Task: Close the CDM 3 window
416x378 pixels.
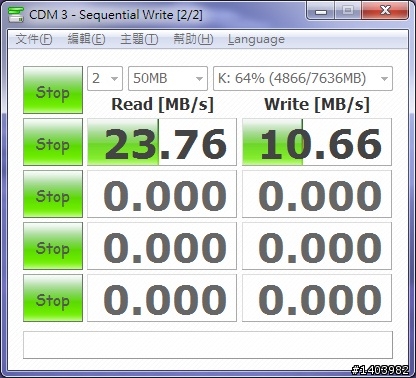Action: point(385,11)
